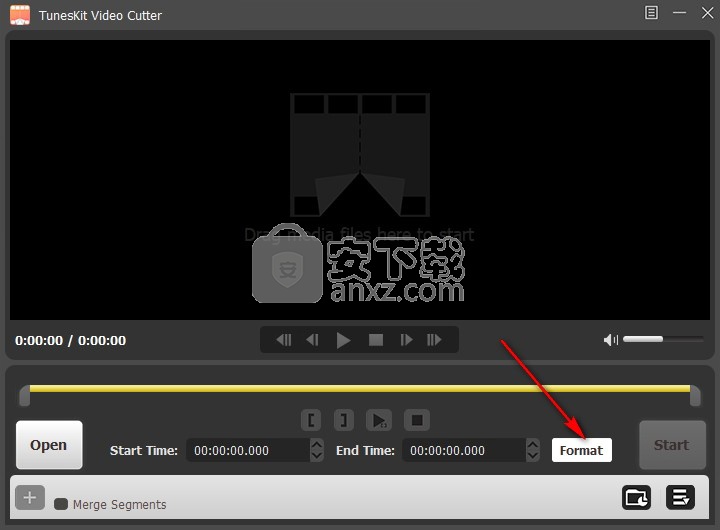Open the Format settings
Image resolution: width=720 pixels, height=530 pixels.
point(581,450)
